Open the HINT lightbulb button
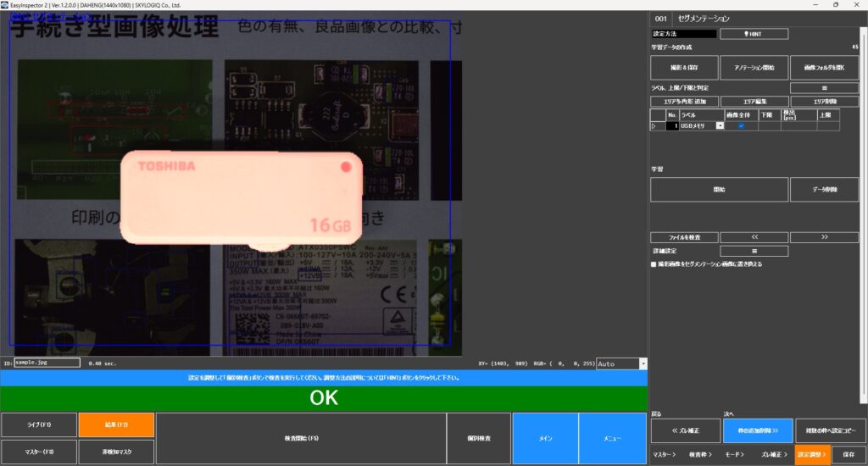 (754, 34)
